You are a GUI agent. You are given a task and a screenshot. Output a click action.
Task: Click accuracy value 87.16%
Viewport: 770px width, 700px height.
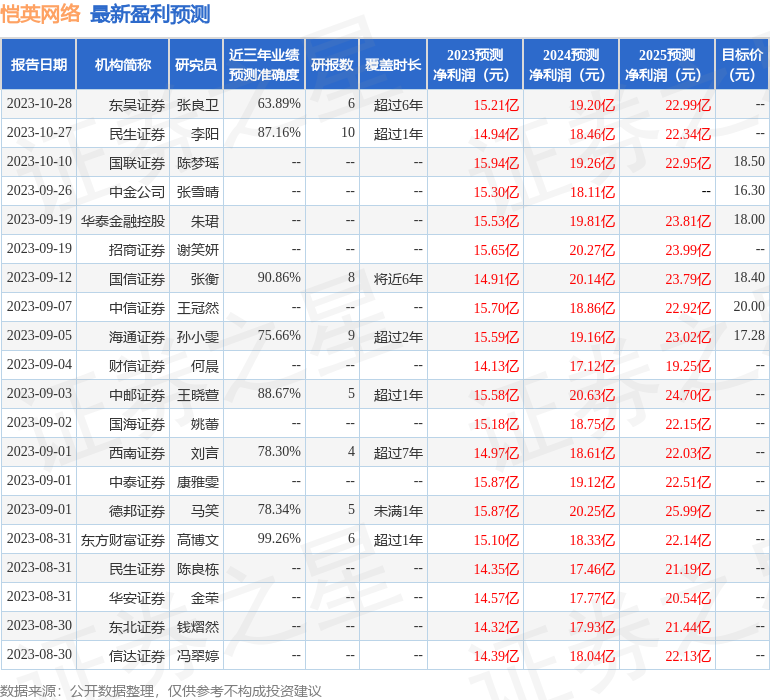coord(279,133)
